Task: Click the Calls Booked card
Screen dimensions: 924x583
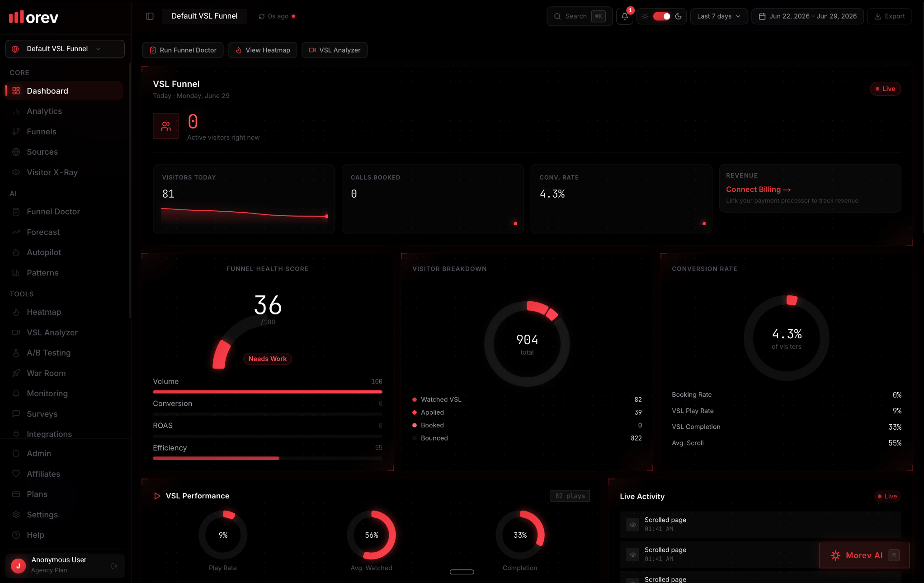Action: (x=433, y=199)
